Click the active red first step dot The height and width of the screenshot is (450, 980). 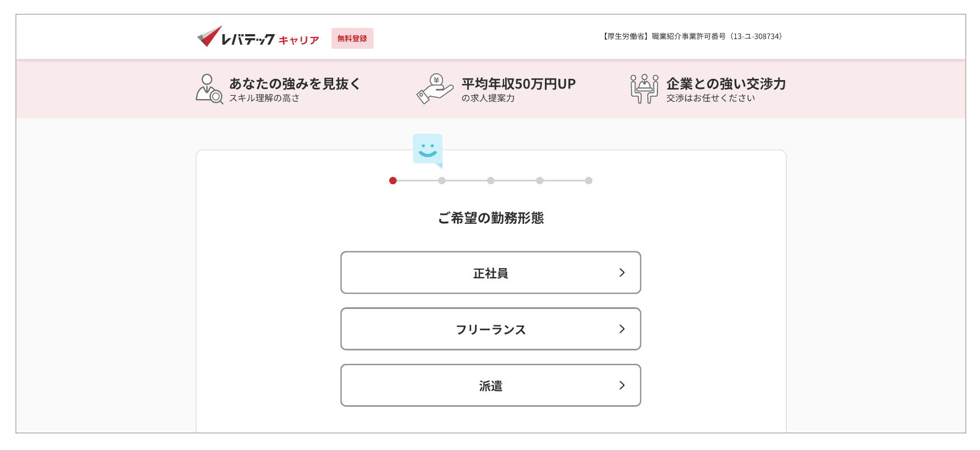tap(393, 181)
